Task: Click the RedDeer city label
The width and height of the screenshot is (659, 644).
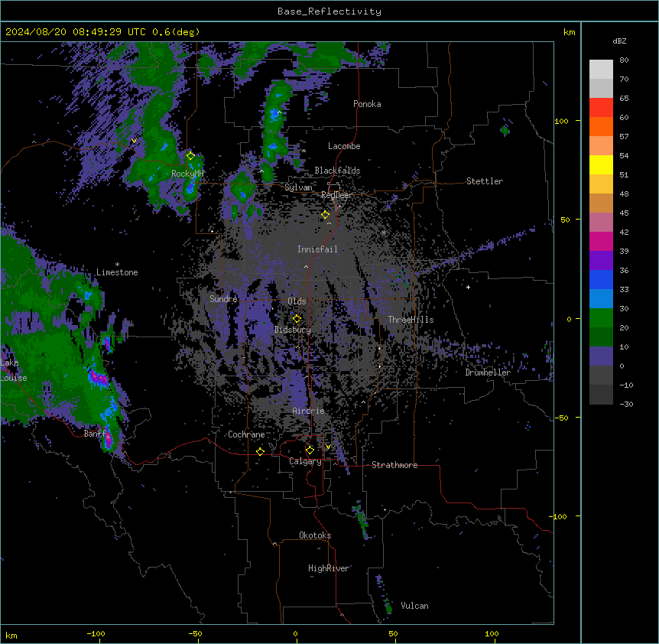Action: pos(336,195)
